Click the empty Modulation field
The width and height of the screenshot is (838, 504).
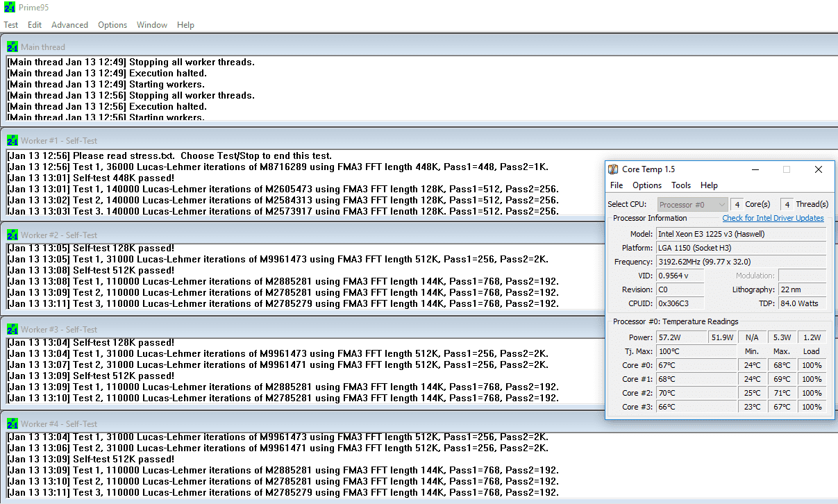[803, 276]
